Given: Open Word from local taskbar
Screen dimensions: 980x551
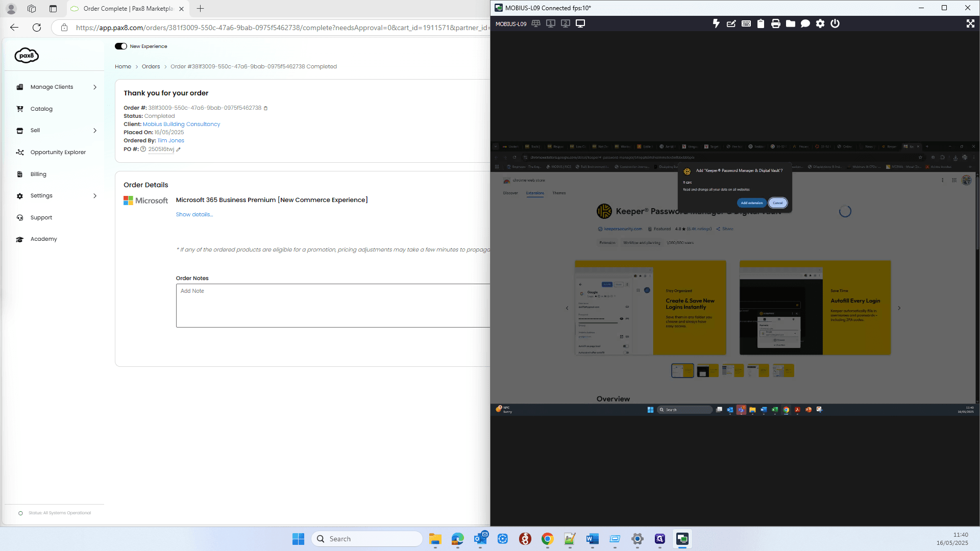Looking at the screenshot, I should click(x=593, y=539).
